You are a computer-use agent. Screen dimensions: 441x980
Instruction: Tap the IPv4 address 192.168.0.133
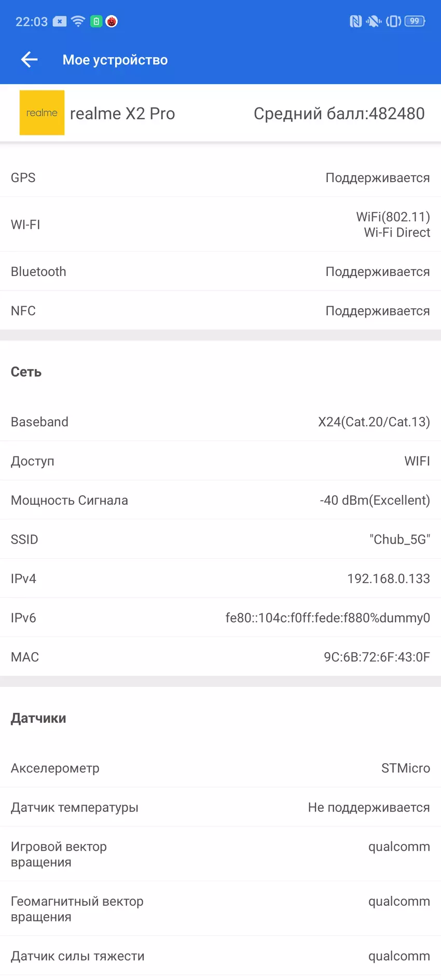point(388,578)
